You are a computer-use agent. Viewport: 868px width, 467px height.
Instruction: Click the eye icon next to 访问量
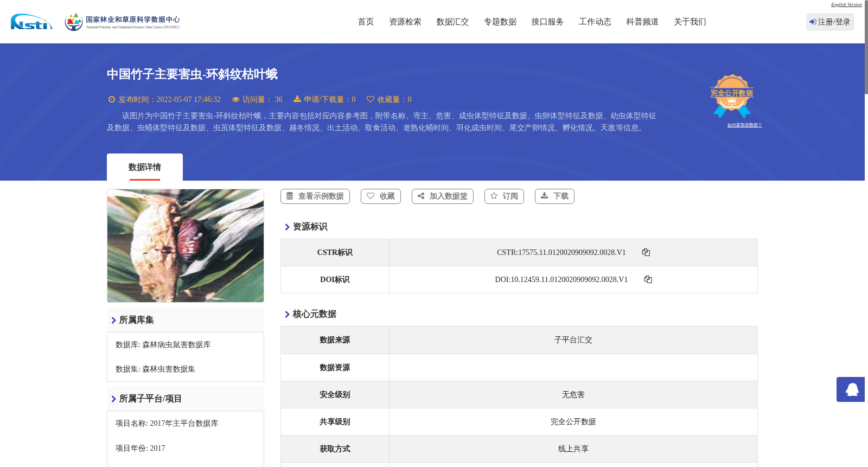pyautogui.click(x=235, y=100)
